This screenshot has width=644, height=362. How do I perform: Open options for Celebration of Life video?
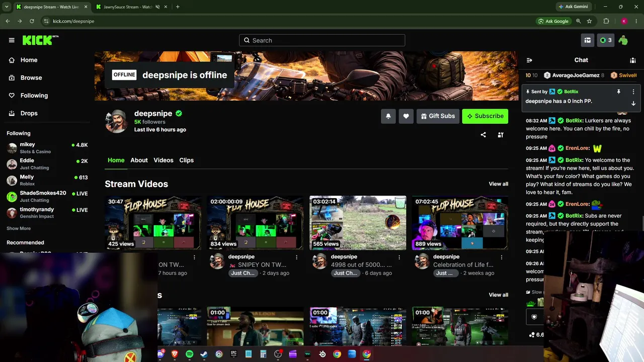(502, 257)
